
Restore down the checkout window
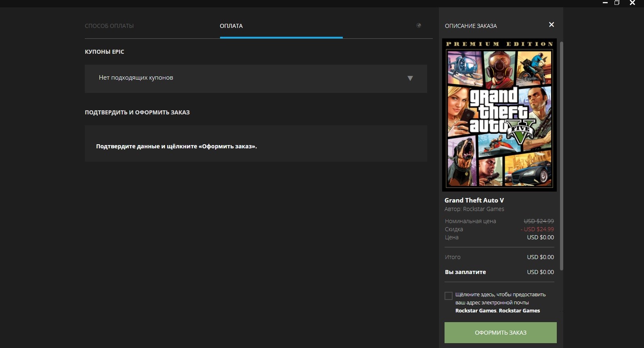[617, 3]
